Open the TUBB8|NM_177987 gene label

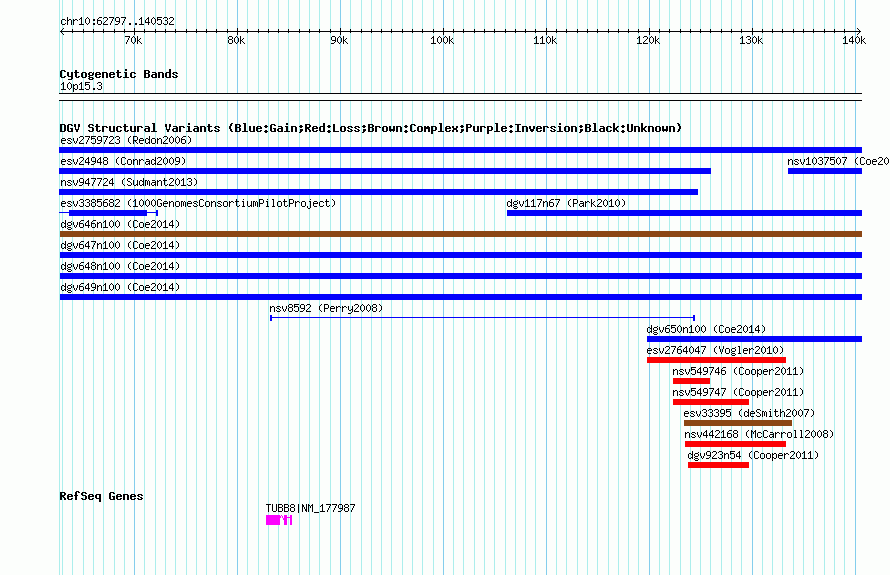pyautogui.click(x=310, y=509)
